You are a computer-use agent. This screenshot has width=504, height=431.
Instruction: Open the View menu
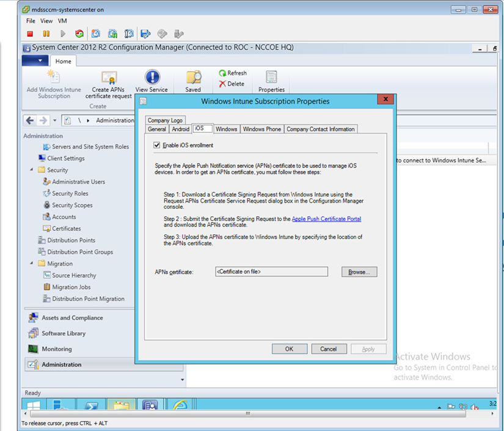(46, 21)
